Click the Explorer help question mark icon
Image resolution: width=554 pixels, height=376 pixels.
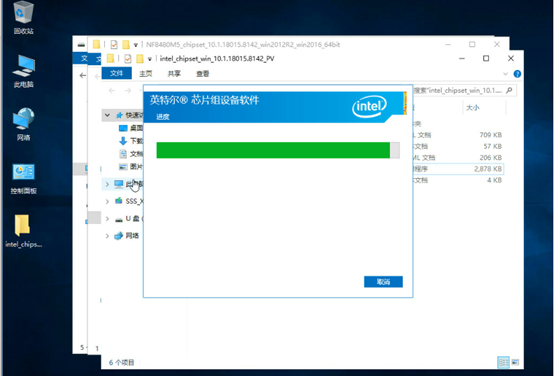[517, 74]
